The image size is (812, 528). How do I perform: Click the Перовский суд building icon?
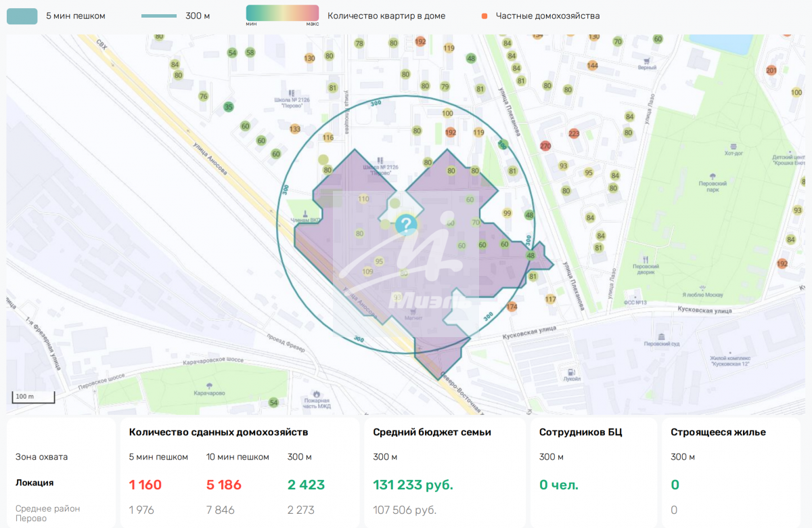click(x=661, y=336)
